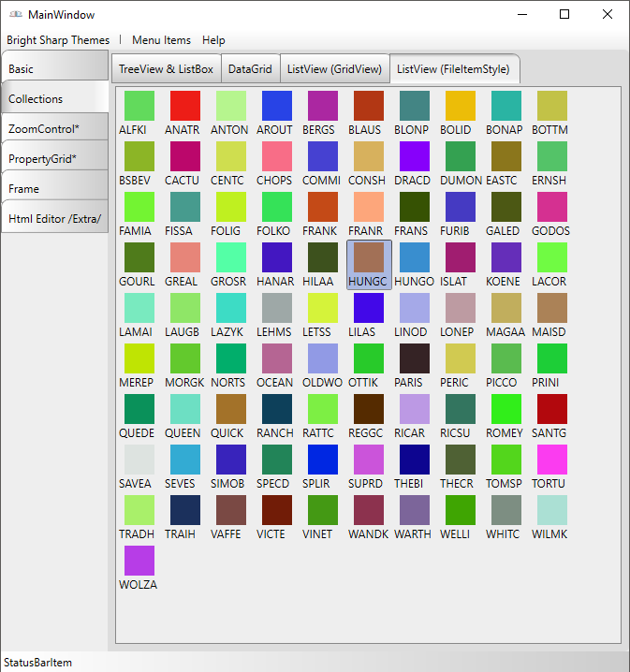Select the ALFKI green item icon
630x672 pixels.
coord(139,106)
